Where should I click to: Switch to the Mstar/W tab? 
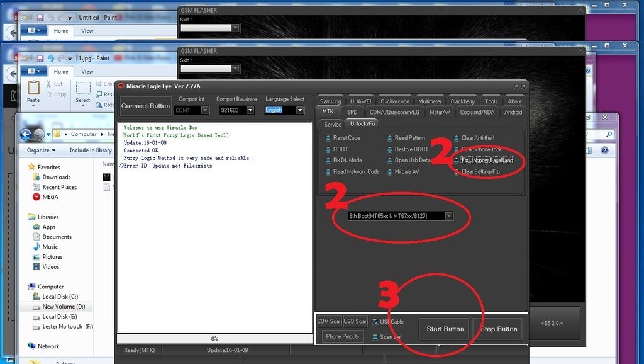click(x=440, y=112)
